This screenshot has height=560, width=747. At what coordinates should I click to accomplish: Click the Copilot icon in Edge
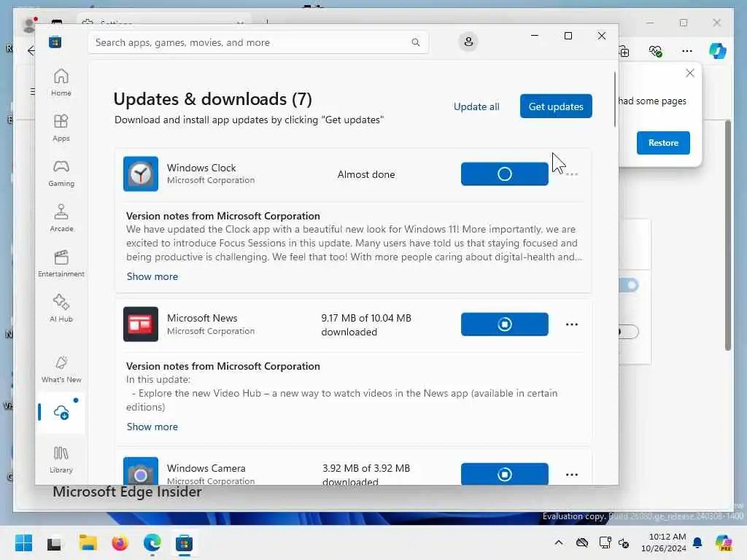click(x=718, y=51)
